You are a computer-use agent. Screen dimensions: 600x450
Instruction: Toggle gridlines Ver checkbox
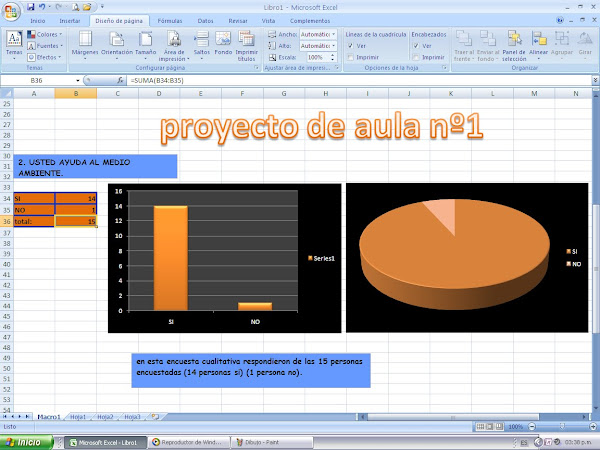click(351, 46)
